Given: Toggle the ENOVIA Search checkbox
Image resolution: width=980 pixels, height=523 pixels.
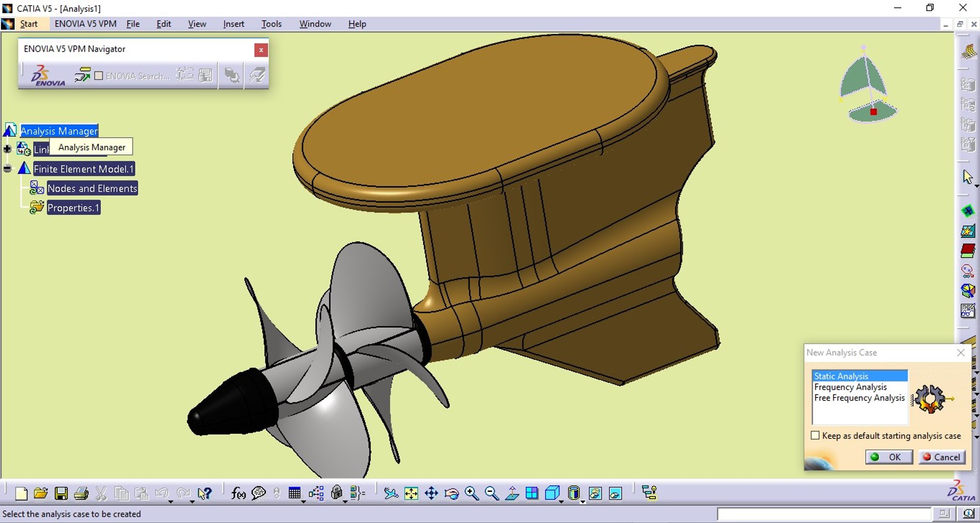Looking at the screenshot, I should (99, 76).
